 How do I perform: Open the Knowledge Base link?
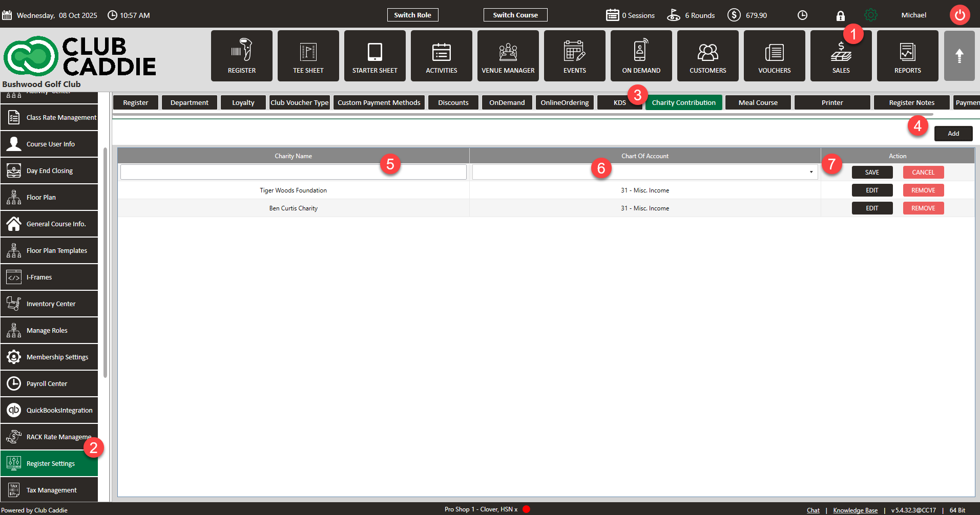855,510
